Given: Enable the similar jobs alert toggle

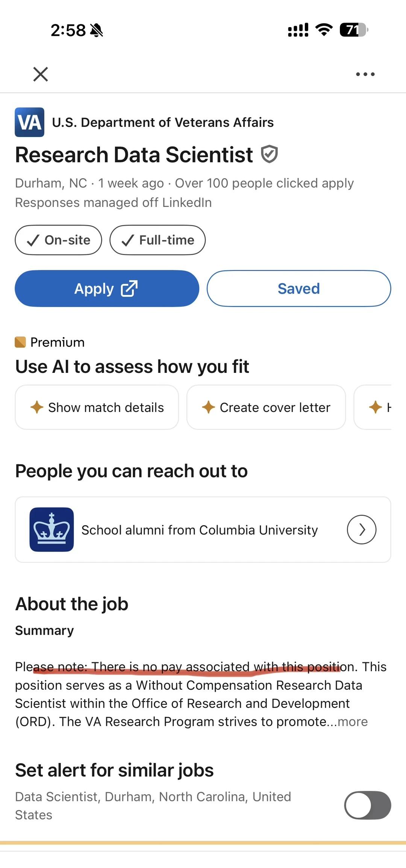Looking at the screenshot, I should [x=367, y=805].
